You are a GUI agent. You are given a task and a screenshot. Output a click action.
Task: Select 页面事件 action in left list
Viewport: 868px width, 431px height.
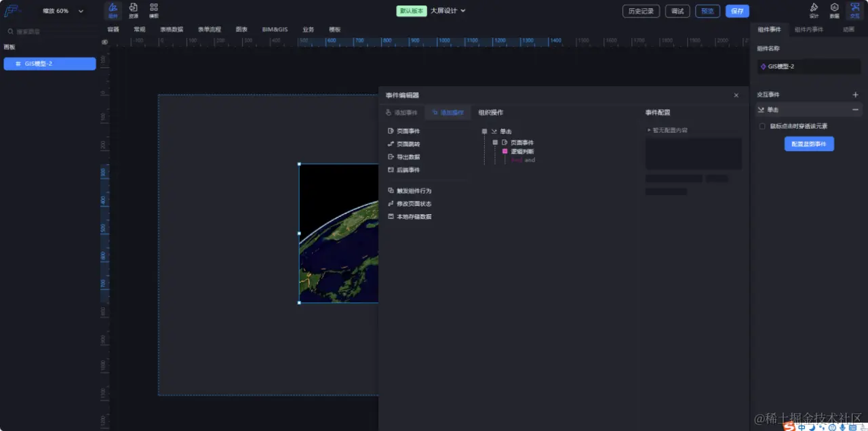(403, 131)
